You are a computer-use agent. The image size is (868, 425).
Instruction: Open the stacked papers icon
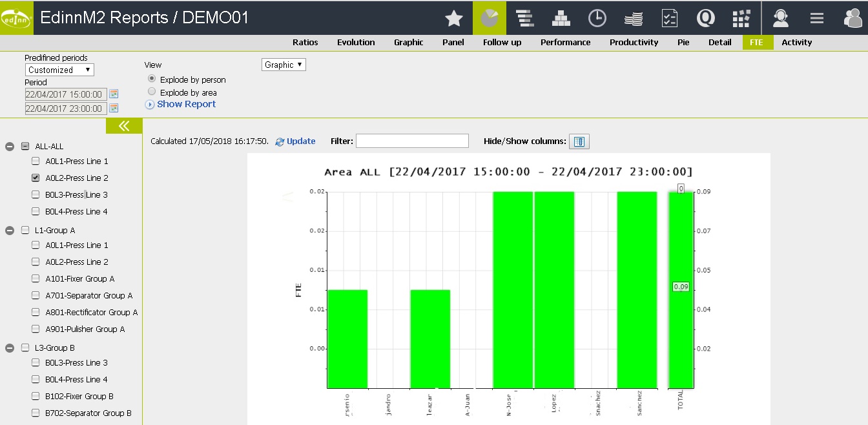coord(633,18)
